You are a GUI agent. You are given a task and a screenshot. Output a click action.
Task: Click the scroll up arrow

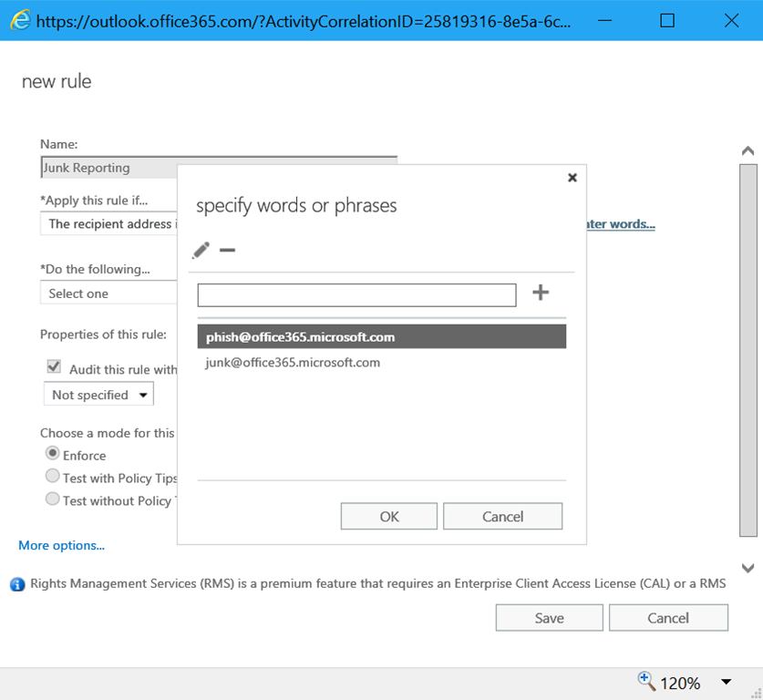pos(748,150)
